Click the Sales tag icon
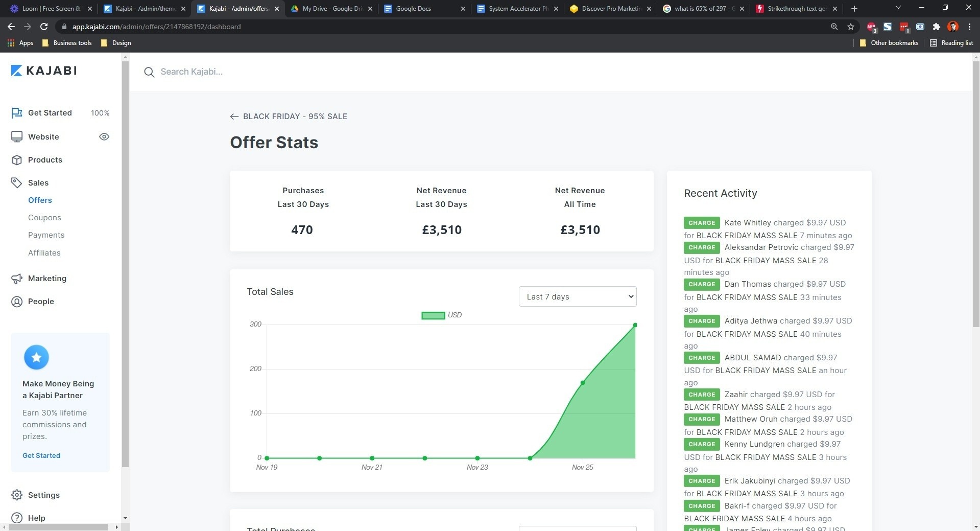 click(17, 183)
